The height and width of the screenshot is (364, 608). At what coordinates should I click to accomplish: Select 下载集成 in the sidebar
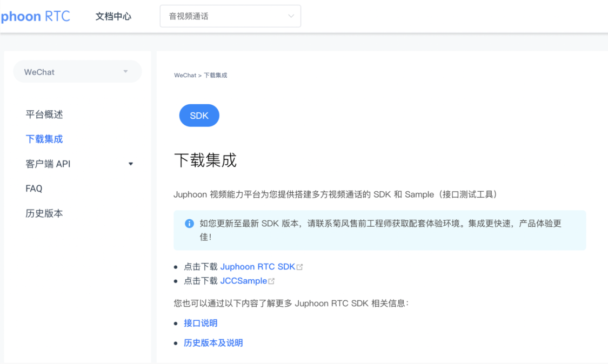(x=44, y=139)
